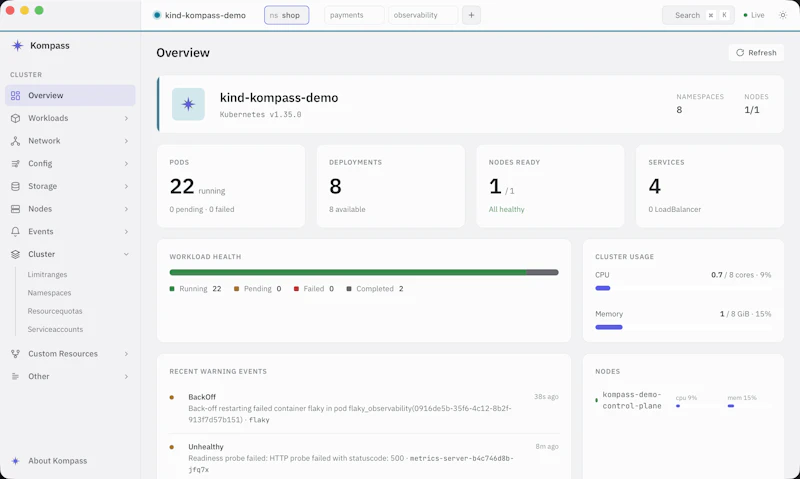
Task: Click the Nodes server icon
Action: pos(15,209)
